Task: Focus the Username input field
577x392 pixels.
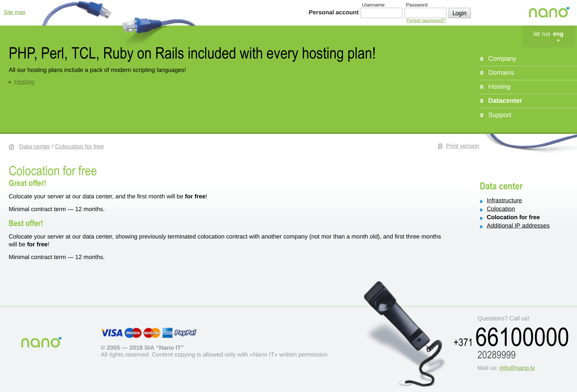Action: pos(382,13)
